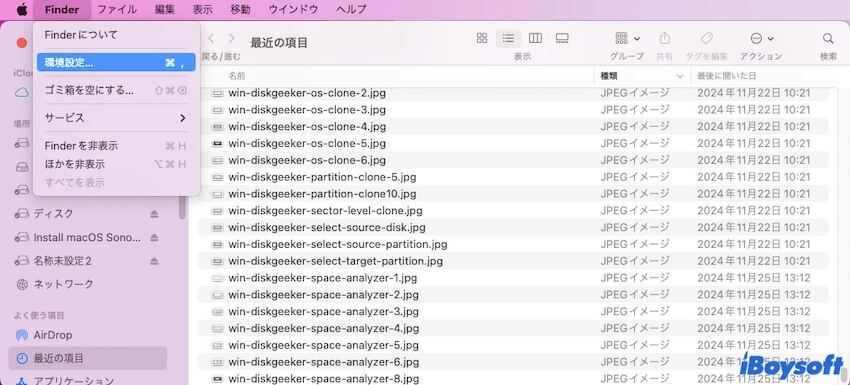Choose 環境設定... from Finder menu
This screenshot has width=850, height=385.
click(x=116, y=62)
